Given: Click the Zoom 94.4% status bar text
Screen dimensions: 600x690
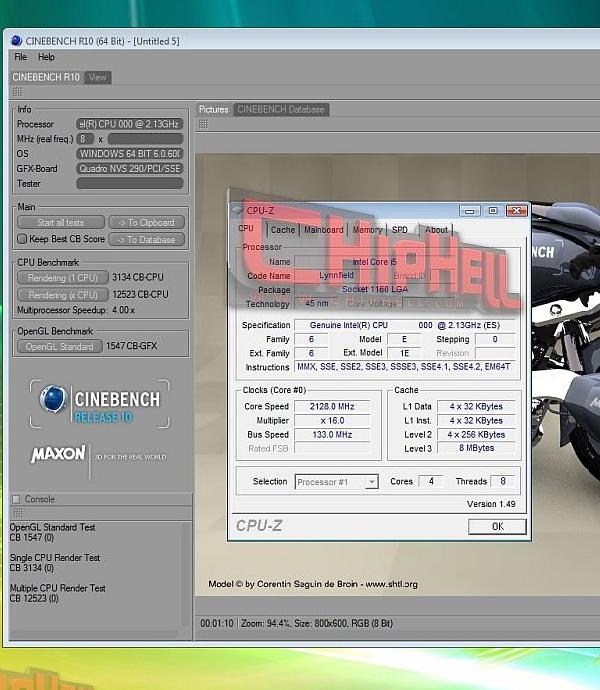Looking at the screenshot, I should click(x=265, y=623).
